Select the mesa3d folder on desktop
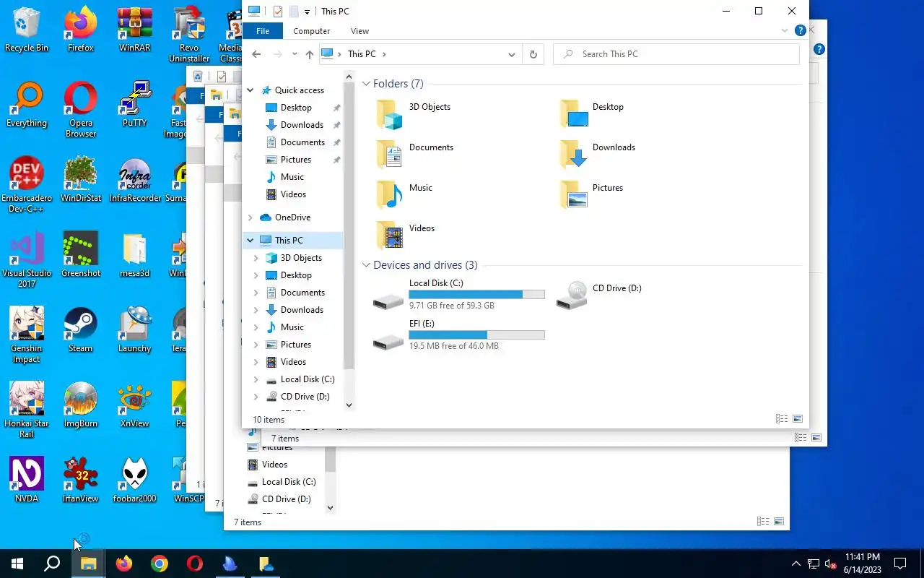 [135, 256]
